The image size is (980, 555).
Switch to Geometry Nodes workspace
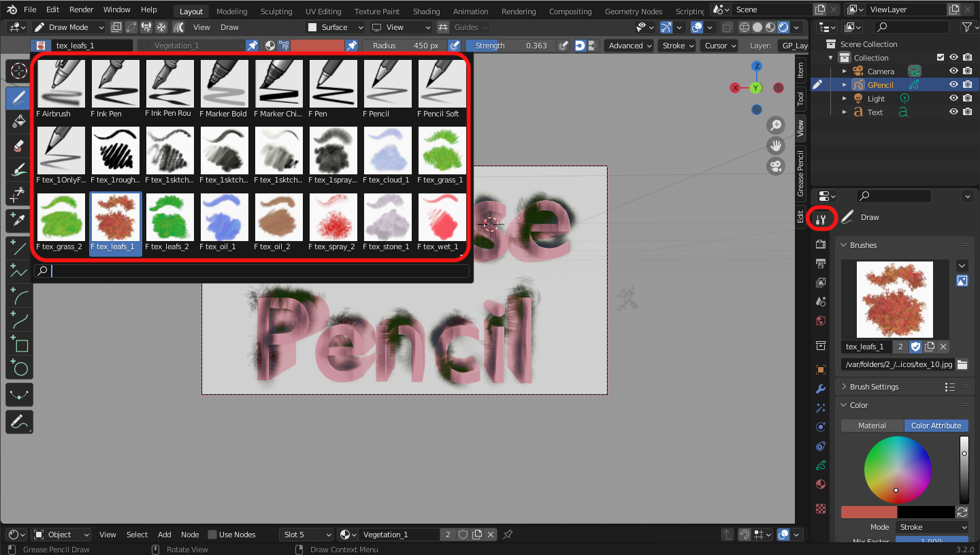coord(633,12)
